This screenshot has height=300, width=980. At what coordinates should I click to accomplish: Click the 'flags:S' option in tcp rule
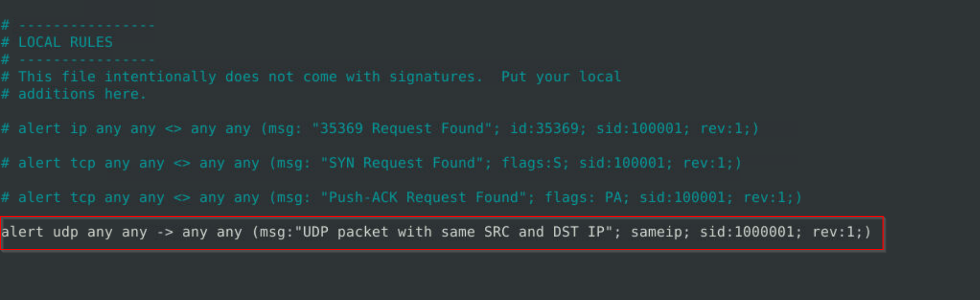click(x=531, y=163)
